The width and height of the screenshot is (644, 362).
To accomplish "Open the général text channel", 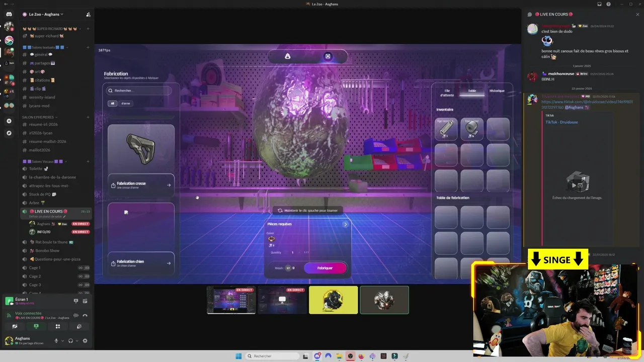I will 56,54.
